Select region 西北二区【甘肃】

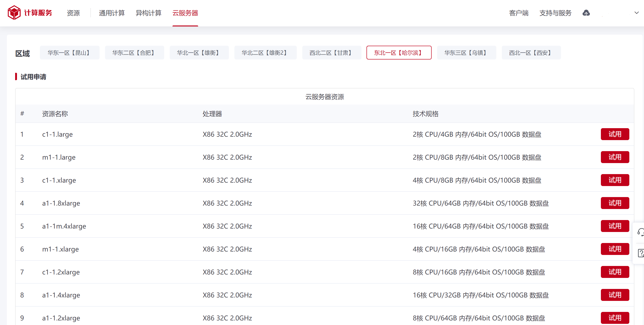332,53
